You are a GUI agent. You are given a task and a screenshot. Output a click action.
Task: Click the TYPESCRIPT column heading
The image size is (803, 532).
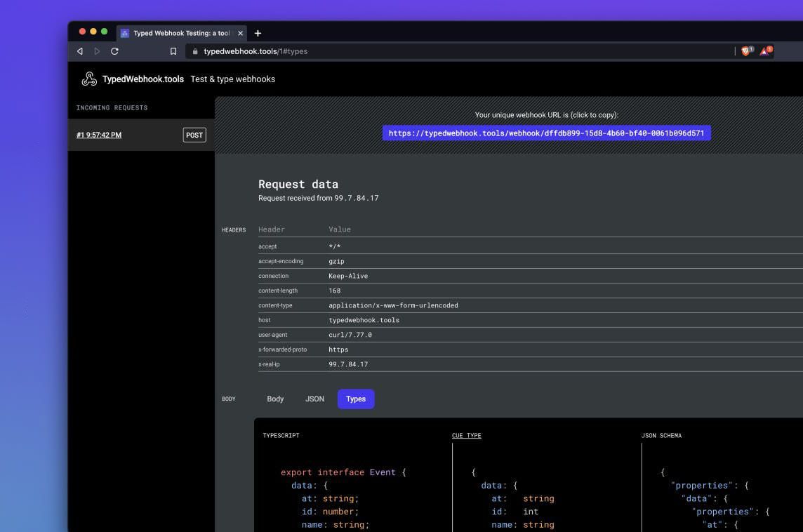[x=281, y=436]
